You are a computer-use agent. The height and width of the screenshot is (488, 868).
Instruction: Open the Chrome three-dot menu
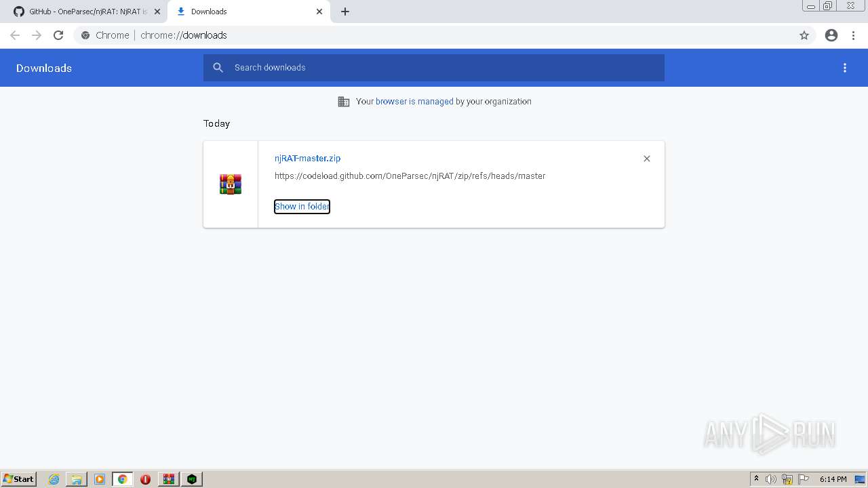click(x=854, y=35)
